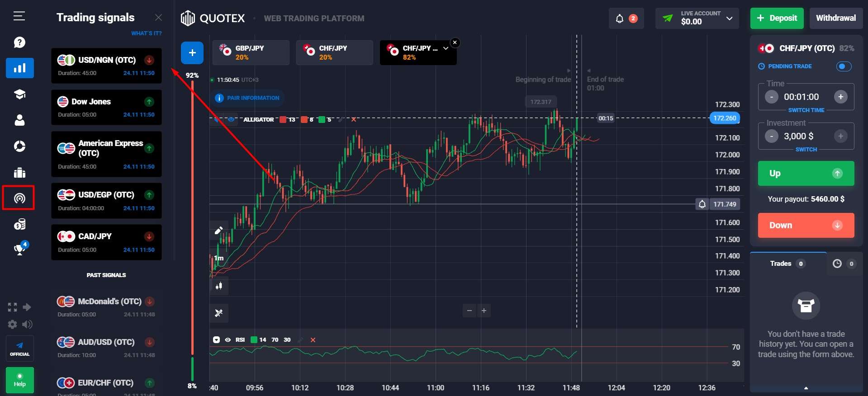Decrease trade time with minus
Image resolution: width=868 pixels, height=396 pixels.
pyautogui.click(x=772, y=97)
